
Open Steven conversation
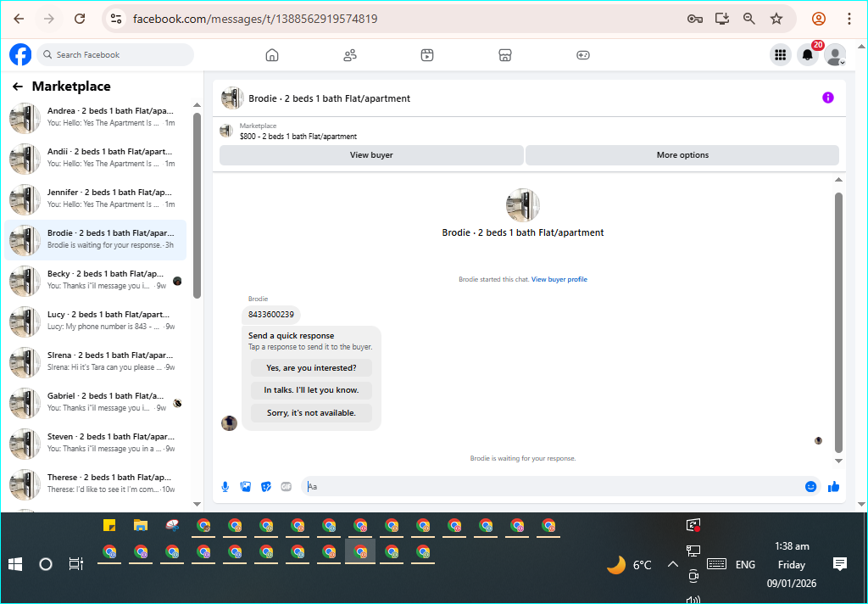tap(95, 444)
